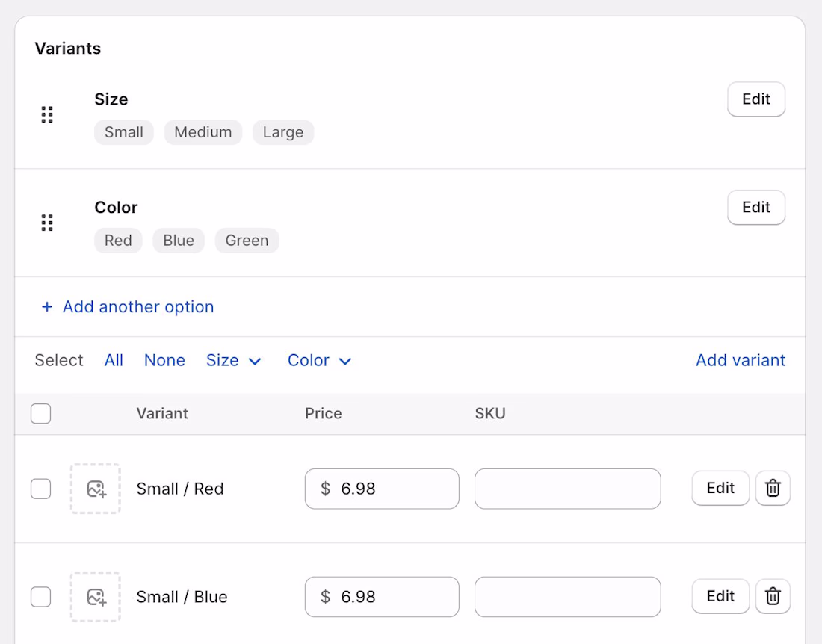Click the SKU field for Small / Red
Image resolution: width=822 pixels, height=644 pixels.
click(x=568, y=489)
